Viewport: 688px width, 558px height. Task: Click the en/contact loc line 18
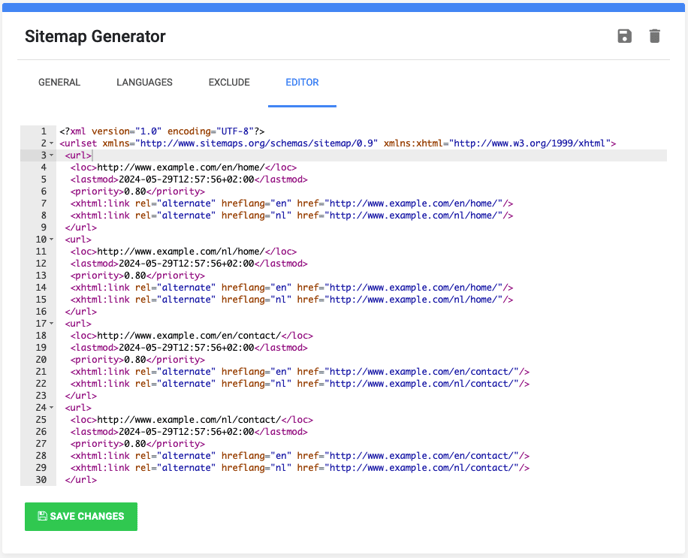(191, 336)
